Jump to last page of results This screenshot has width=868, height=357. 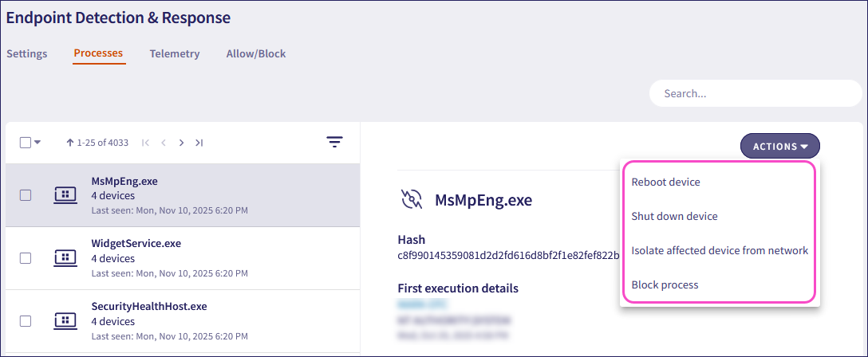pyautogui.click(x=199, y=143)
